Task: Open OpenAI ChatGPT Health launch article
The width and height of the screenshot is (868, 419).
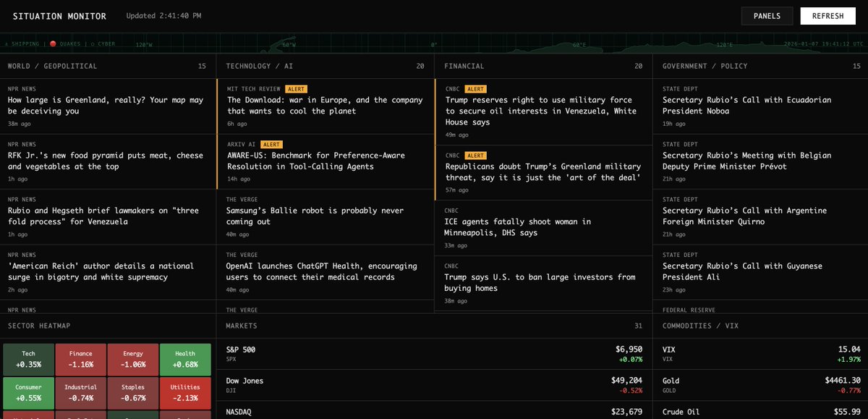Action: [x=325, y=272]
